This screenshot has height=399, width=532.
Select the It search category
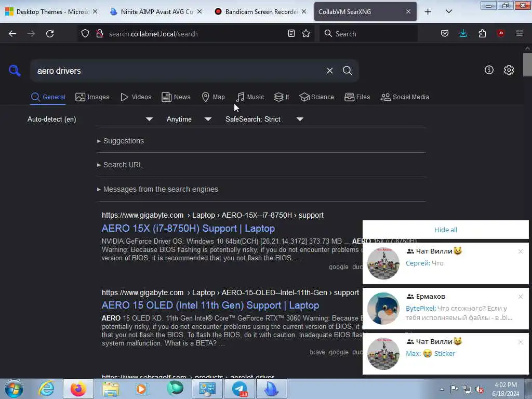[281, 97]
